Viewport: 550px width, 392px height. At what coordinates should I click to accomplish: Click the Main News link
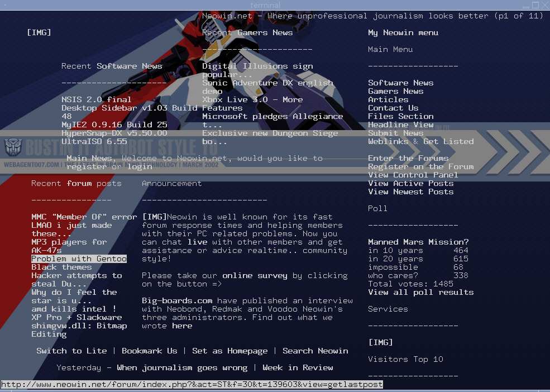click(x=89, y=158)
